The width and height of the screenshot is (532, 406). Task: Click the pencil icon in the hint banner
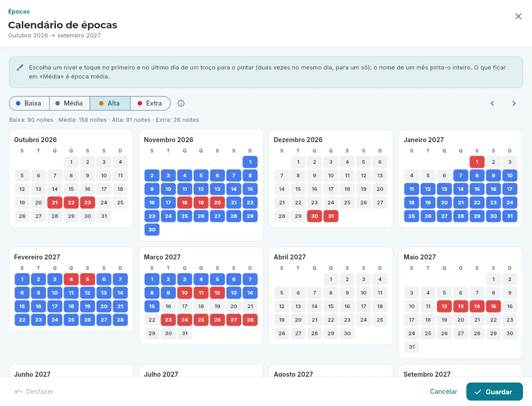[x=20, y=68]
